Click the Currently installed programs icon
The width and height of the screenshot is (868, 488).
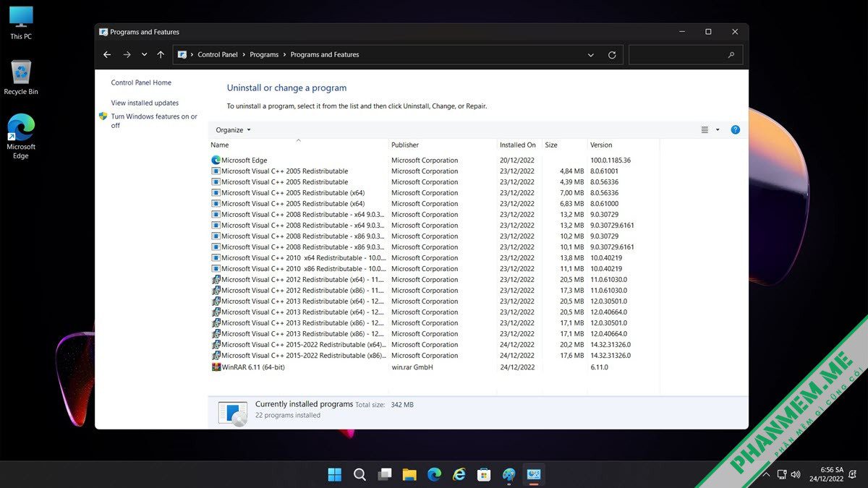(x=232, y=413)
